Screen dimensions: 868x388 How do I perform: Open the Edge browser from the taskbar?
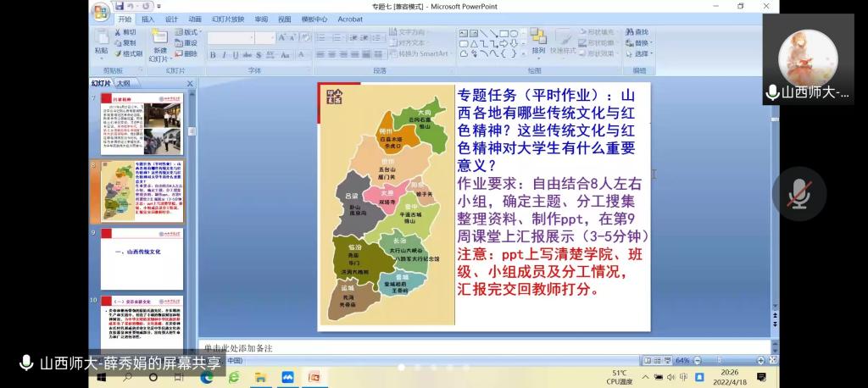click(x=206, y=377)
